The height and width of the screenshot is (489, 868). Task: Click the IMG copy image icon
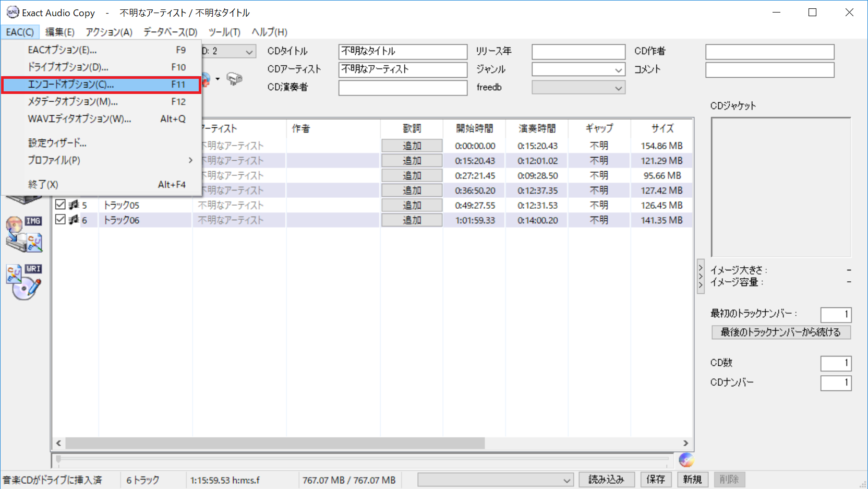pyautogui.click(x=24, y=234)
